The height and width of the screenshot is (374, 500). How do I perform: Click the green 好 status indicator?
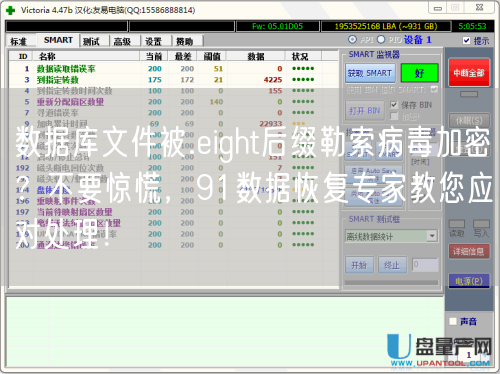point(419,73)
